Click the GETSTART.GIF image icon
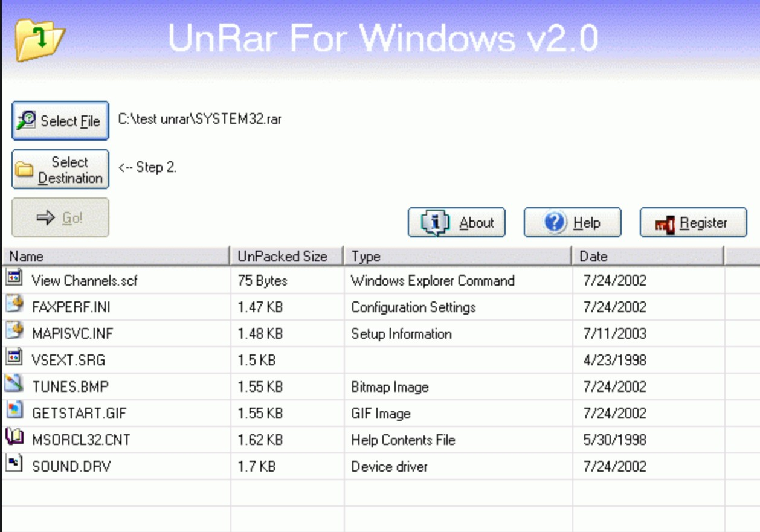 click(x=14, y=410)
